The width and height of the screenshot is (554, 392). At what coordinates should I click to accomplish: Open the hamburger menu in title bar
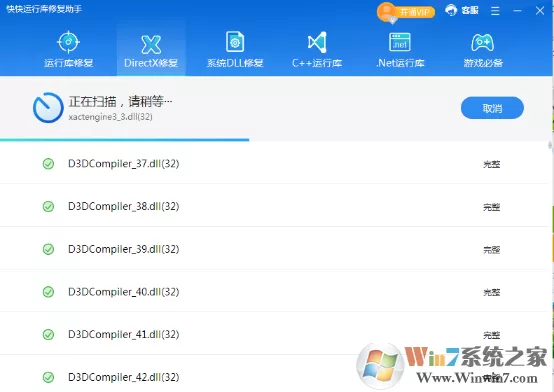click(495, 11)
